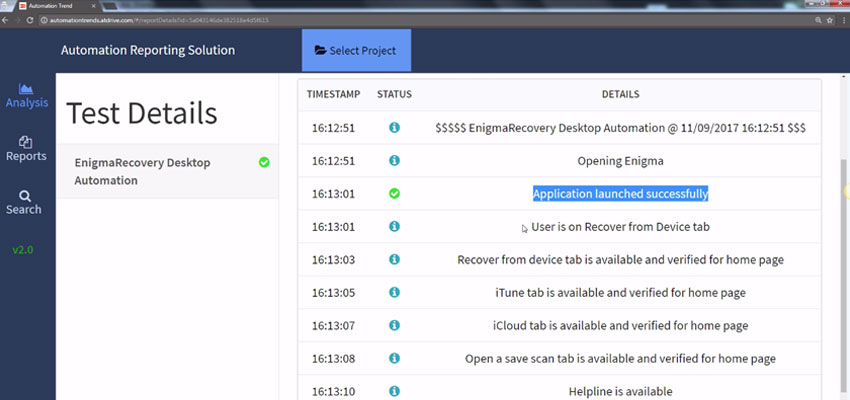The image size is (850, 400).
Task: Click info icon for Open a save scan row
Action: (395, 358)
